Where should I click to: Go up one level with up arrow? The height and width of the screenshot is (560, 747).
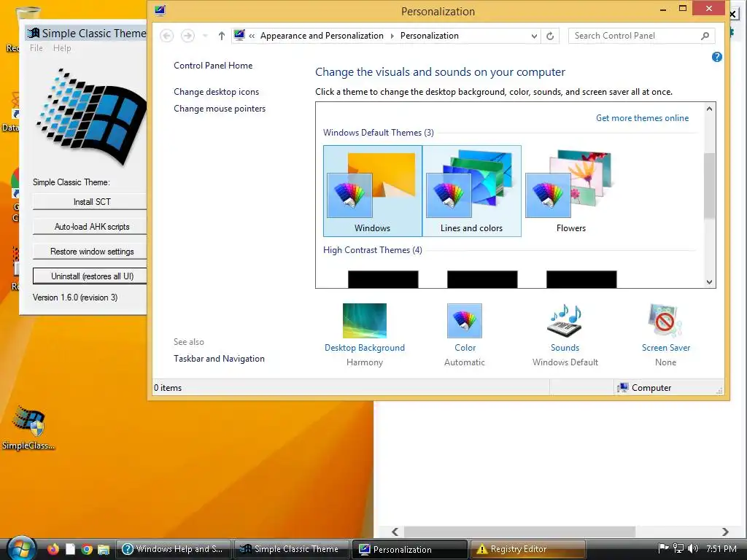221,36
